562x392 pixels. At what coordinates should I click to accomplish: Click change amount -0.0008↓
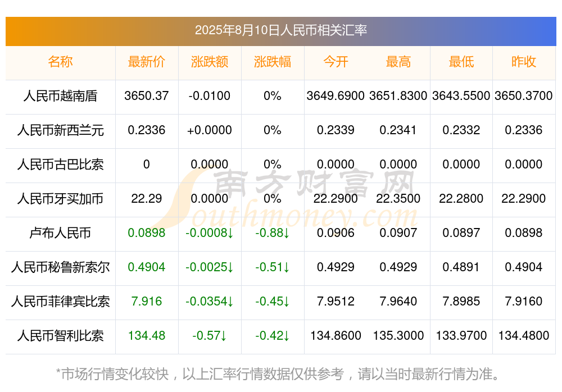(209, 233)
